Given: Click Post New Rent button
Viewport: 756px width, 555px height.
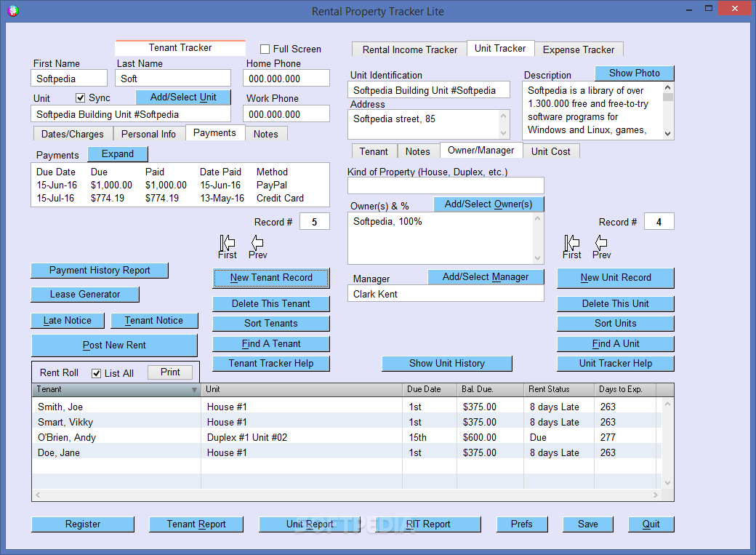Looking at the screenshot, I should click(114, 346).
